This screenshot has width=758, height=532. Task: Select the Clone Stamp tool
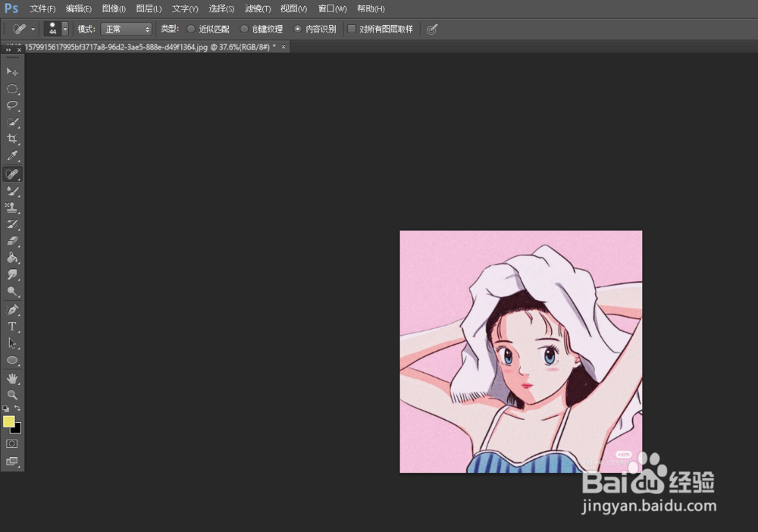pyautogui.click(x=12, y=208)
